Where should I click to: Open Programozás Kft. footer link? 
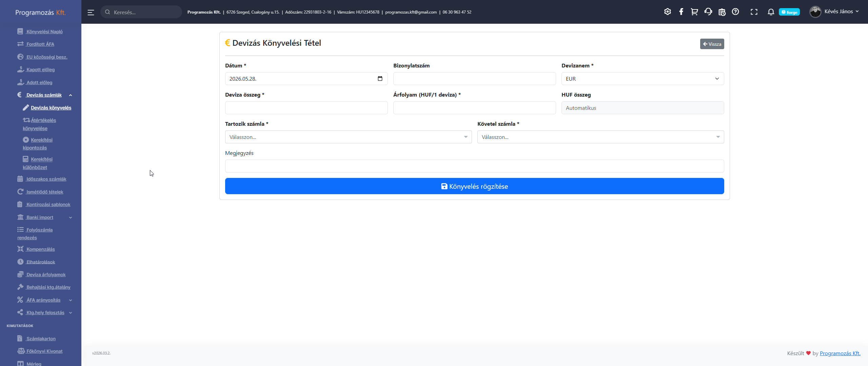[840, 353]
